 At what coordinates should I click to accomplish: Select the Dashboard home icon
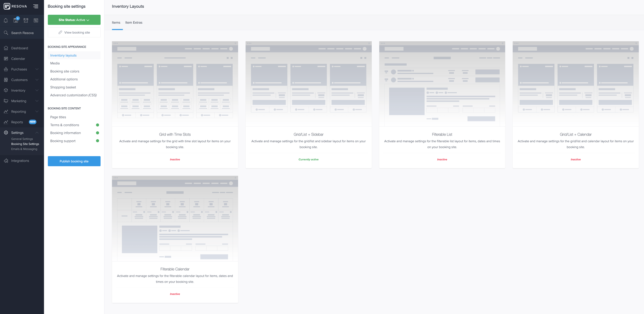(x=5, y=48)
